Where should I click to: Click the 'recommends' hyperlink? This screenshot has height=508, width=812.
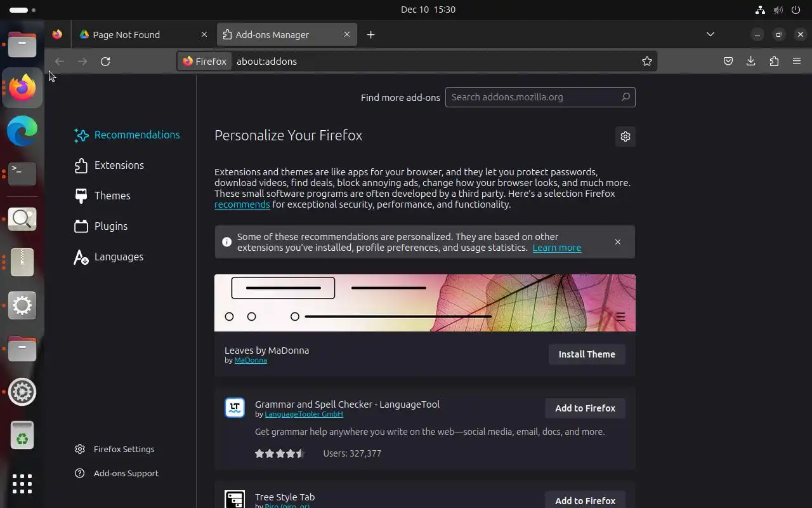[242, 204]
